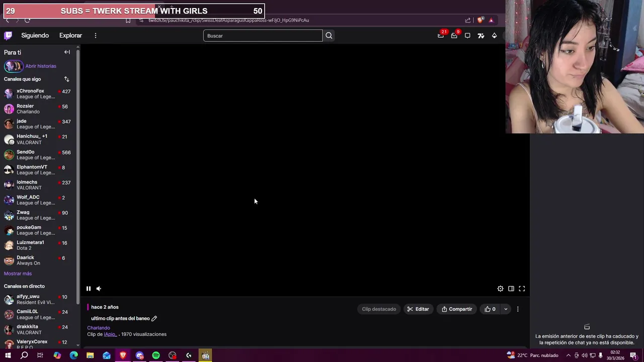Open Discord from the taskbar

[139, 355]
